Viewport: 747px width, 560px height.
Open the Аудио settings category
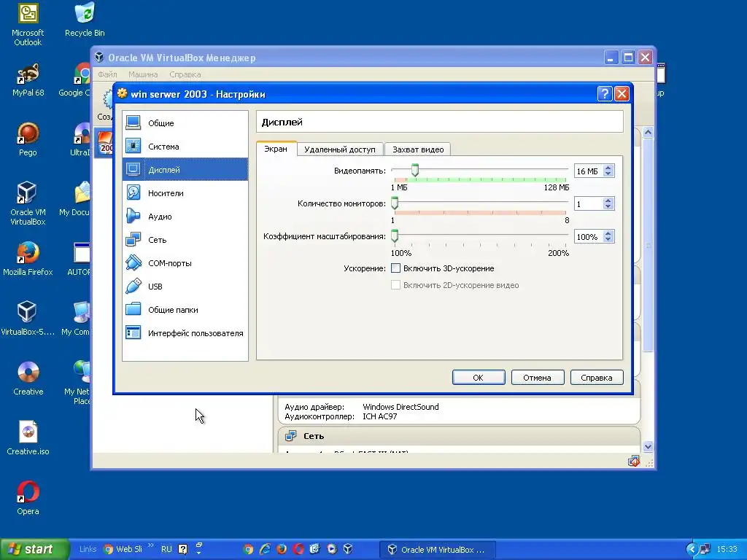(185, 216)
